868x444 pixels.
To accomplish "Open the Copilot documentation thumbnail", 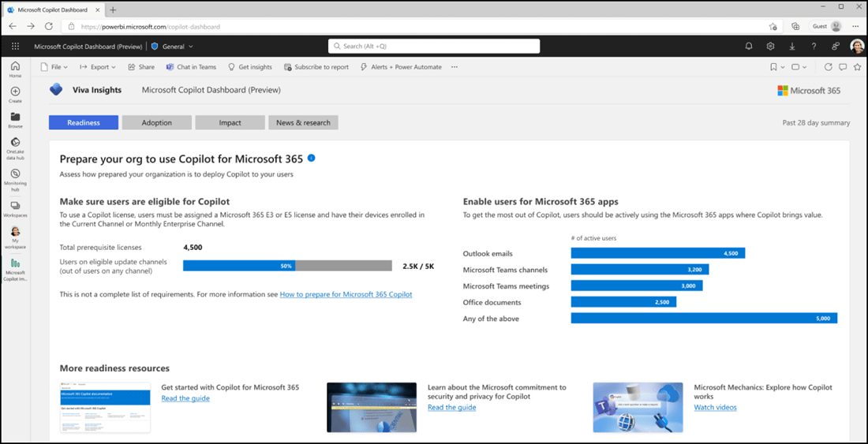I will 105,408.
